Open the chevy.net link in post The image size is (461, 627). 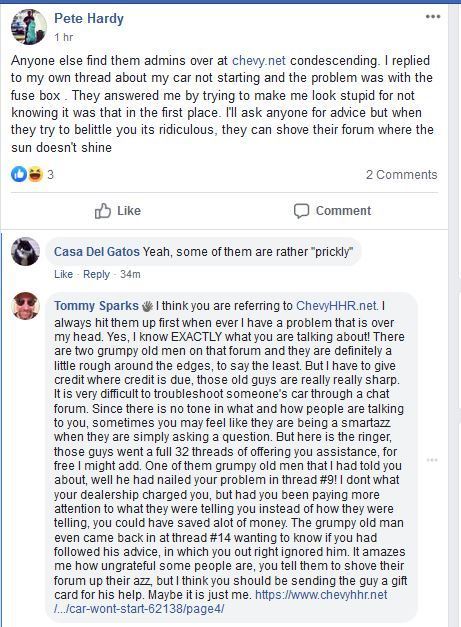point(259,60)
